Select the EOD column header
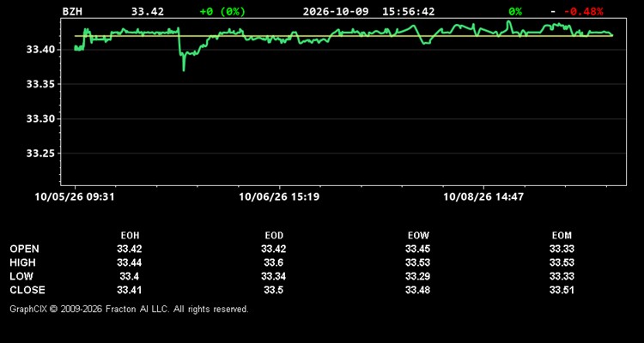 [274, 236]
